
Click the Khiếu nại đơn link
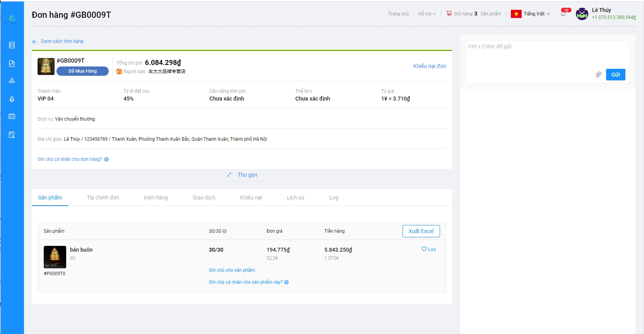pyautogui.click(x=430, y=66)
